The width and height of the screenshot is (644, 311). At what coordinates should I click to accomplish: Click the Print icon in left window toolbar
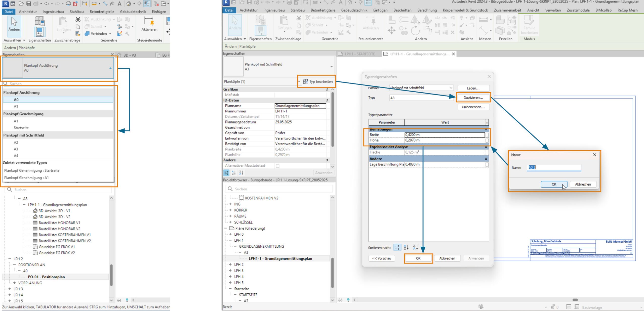(68, 4)
